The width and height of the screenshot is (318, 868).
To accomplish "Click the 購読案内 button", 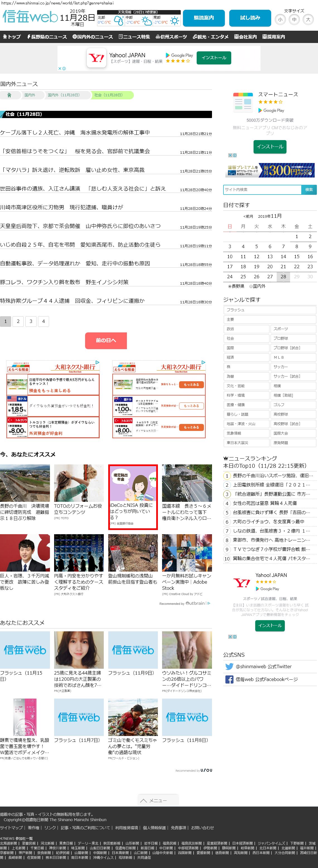I will tap(203, 18).
